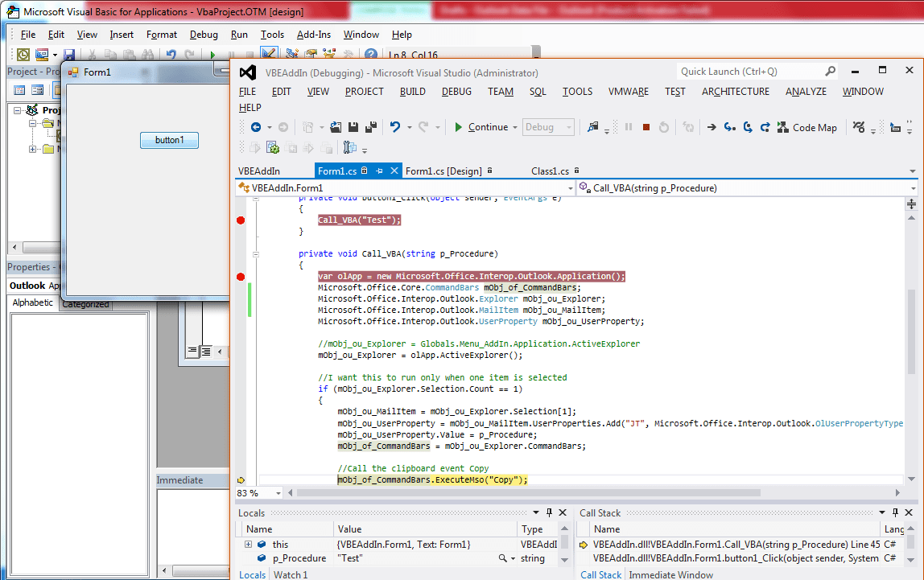Click the Restart debugging icon
Screen dimensions: 924x580
(664, 127)
